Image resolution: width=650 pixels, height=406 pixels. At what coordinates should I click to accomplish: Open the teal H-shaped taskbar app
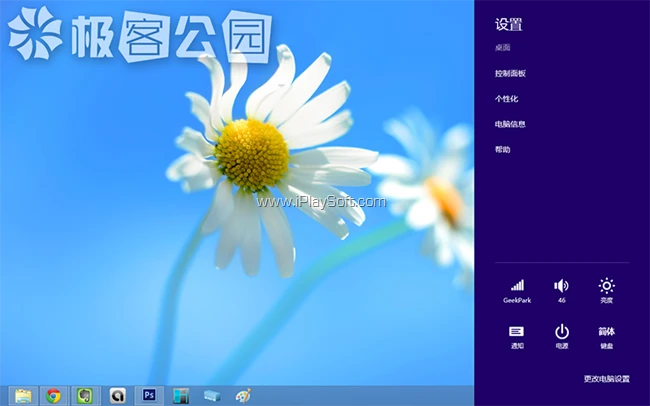click(181, 396)
